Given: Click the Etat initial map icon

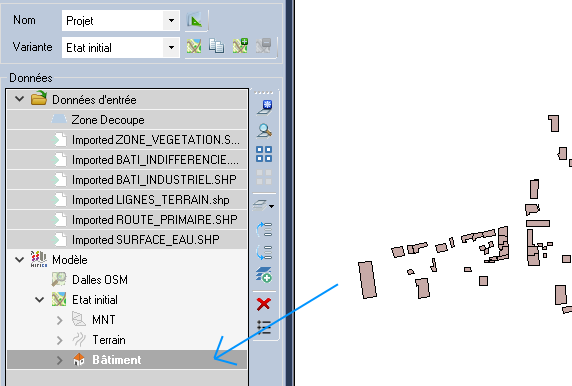Looking at the screenshot, I should click(x=59, y=300).
